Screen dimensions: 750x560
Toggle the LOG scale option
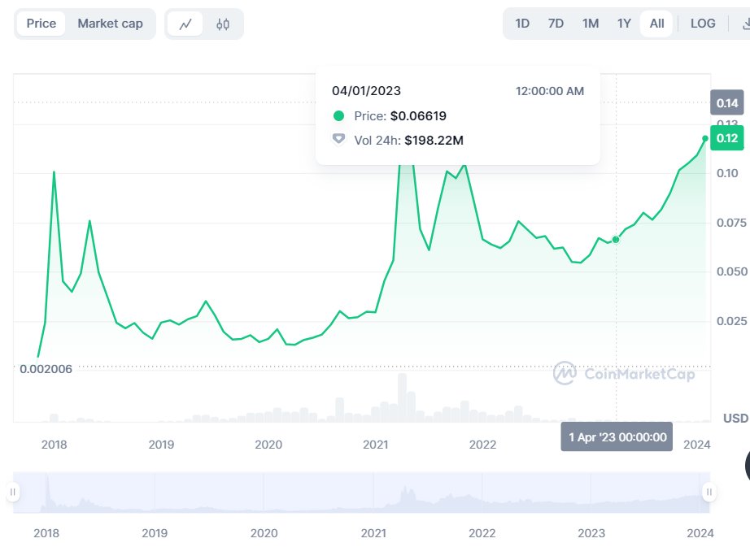[x=703, y=24]
